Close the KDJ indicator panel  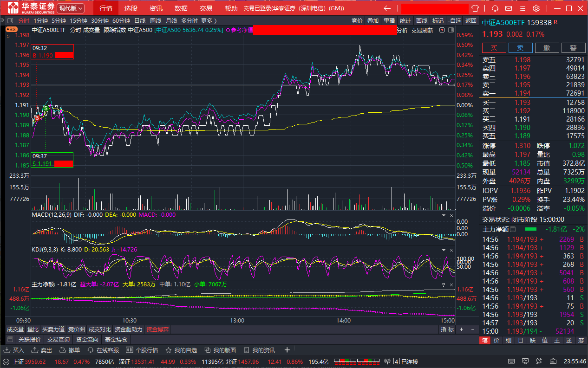coord(451,250)
